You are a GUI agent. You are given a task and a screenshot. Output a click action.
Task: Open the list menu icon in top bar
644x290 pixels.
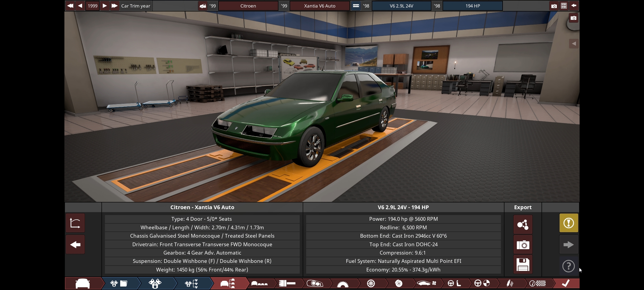564,6
